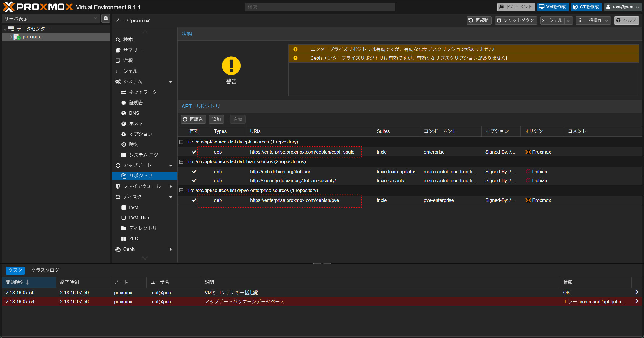644x338 pixels.
Task: Open the サマリー summary menu item
Action: point(132,50)
